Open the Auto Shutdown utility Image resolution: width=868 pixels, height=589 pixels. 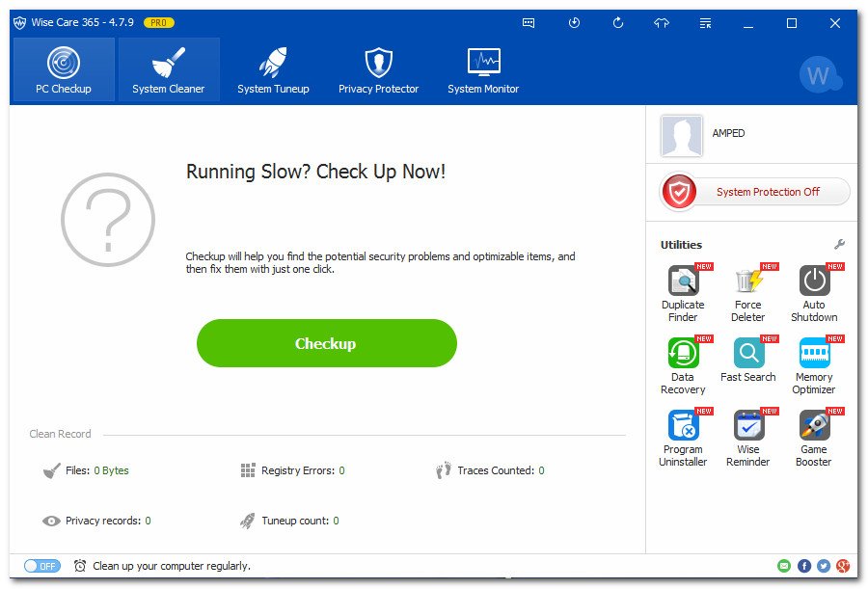[814, 293]
